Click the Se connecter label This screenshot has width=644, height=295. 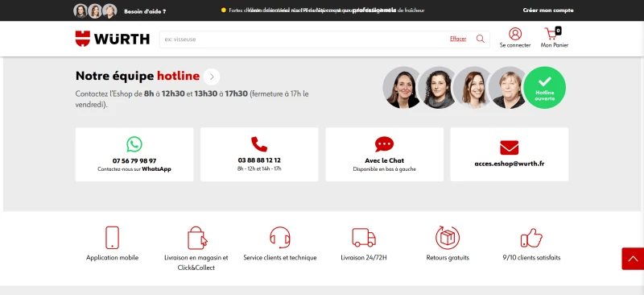tap(515, 45)
